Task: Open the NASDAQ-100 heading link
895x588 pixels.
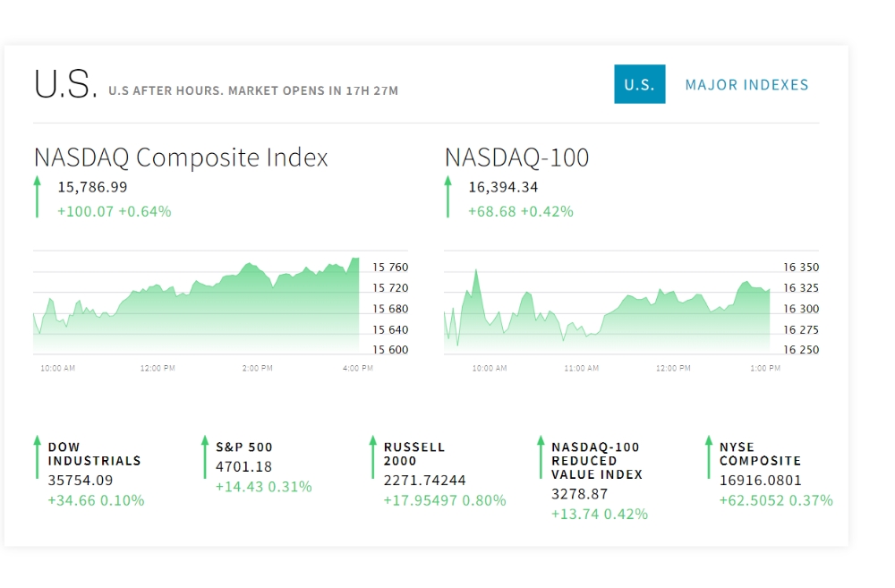Action: point(516,158)
